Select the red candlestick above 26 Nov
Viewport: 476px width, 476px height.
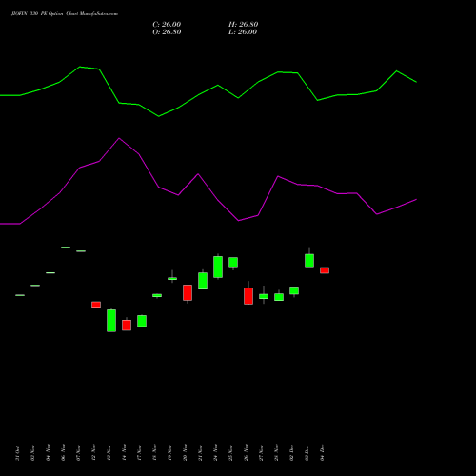coord(248,296)
